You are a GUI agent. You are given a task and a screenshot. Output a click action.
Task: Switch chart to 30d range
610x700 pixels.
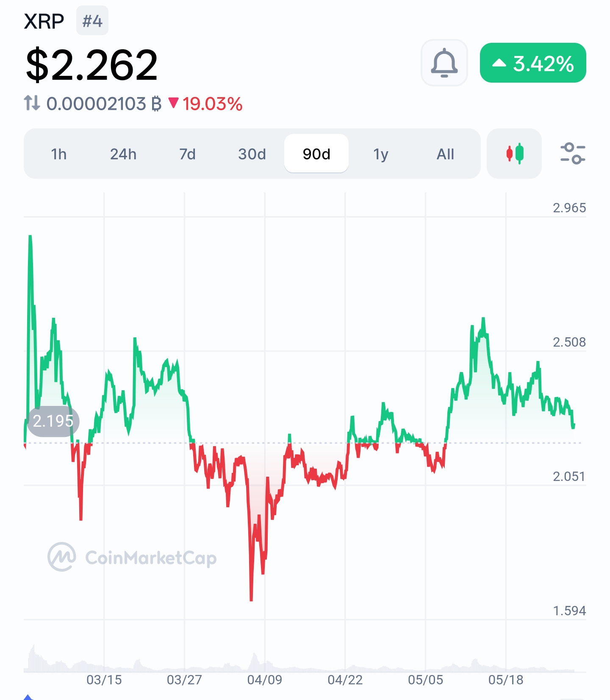coord(252,154)
